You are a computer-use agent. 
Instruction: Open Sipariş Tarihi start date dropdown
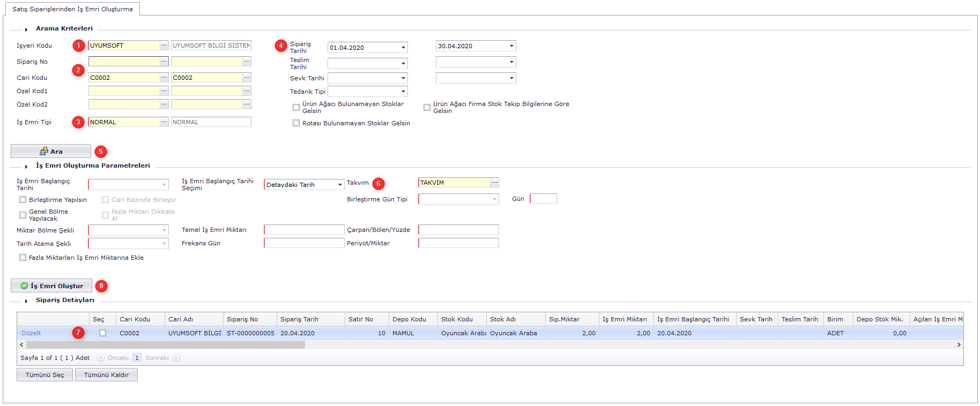tap(403, 48)
